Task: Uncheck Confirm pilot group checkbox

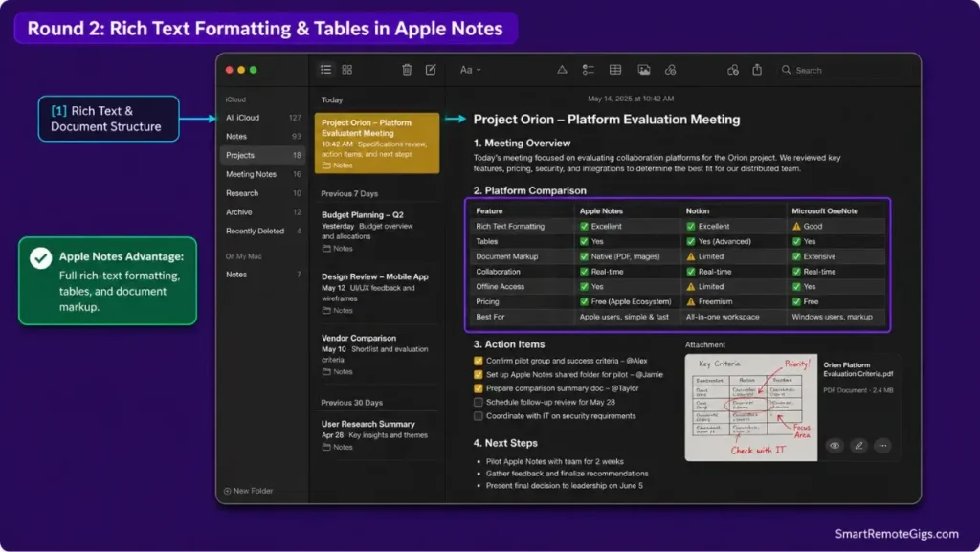Action: (x=479, y=361)
